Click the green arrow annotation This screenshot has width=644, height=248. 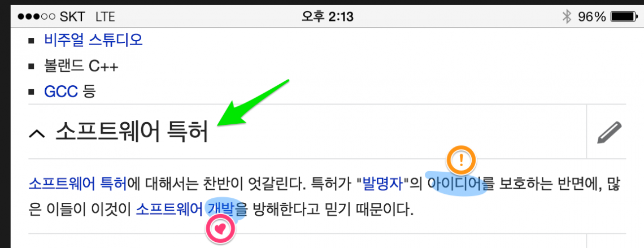coord(253,102)
